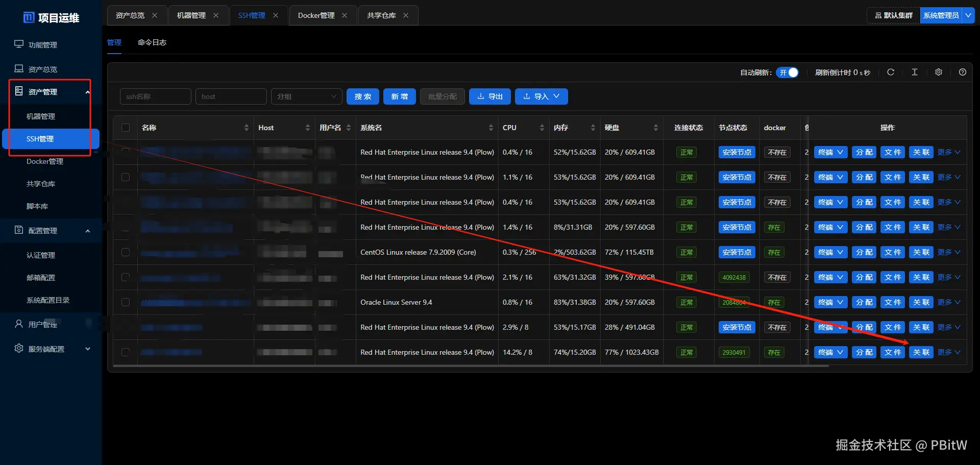Click node ID 4092438

[x=734, y=277]
